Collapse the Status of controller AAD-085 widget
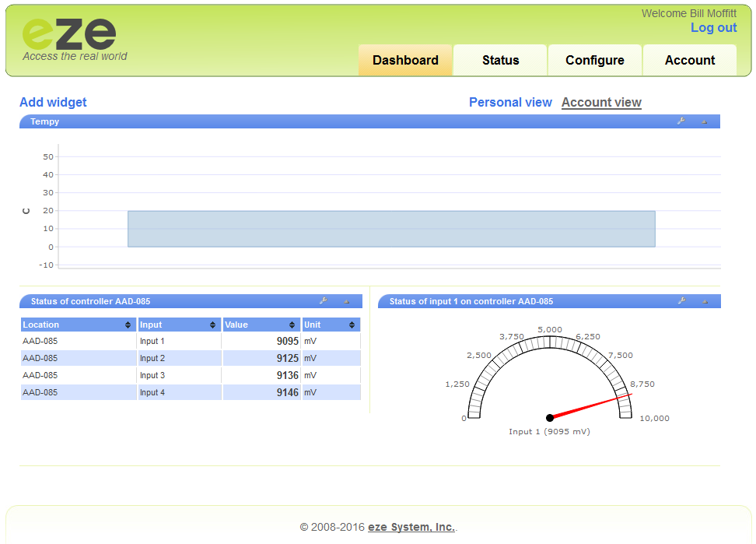 click(346, 301)
